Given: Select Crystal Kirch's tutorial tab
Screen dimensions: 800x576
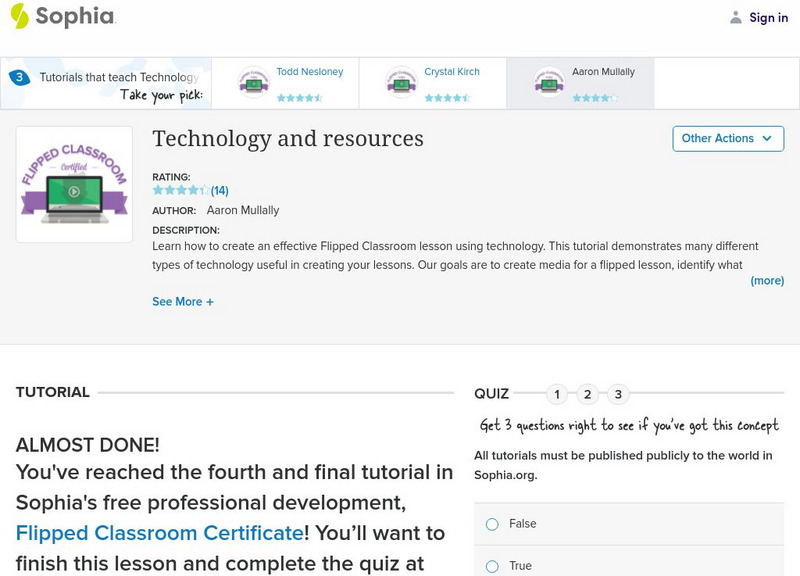Looking at the screenshot, I should point(433,83).
